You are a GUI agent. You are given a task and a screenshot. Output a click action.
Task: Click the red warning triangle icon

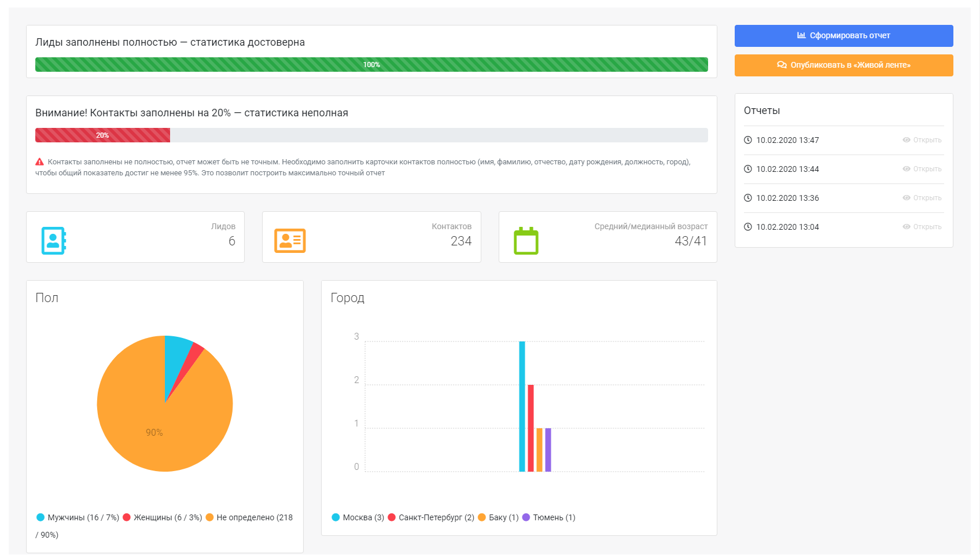pos(40,162)
